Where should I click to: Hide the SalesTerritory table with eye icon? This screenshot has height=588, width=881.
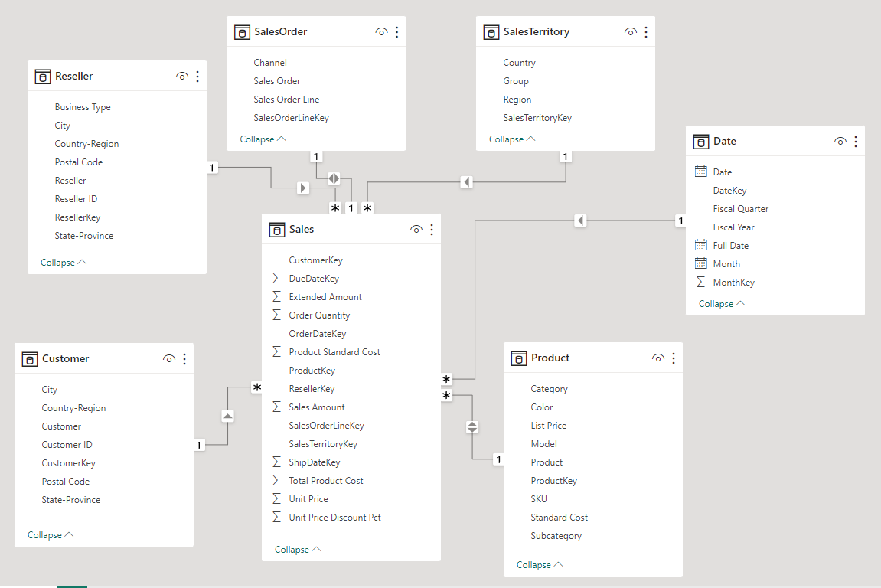631,32
